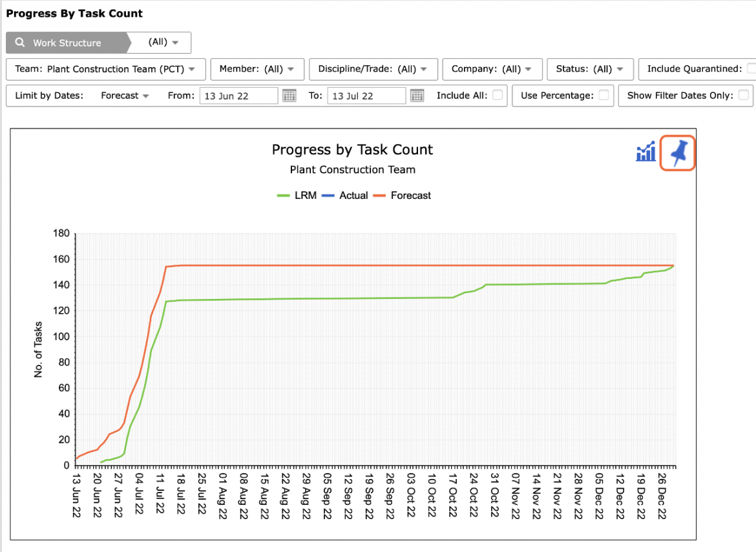Image resolution: width=756 pixels, height=552 pixels.
Task: Select the Forecast limit-by-dates menu
Action: pos(125,96)
